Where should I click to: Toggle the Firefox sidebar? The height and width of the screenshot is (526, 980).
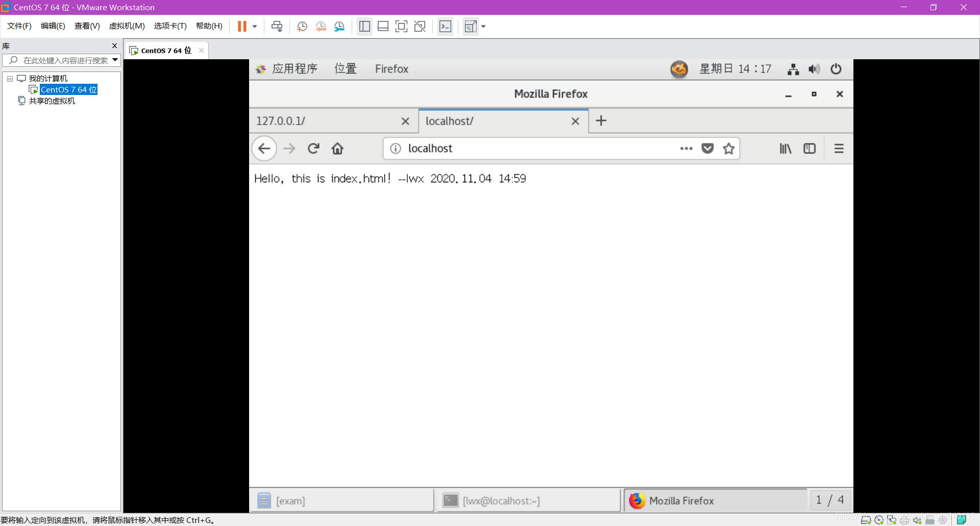(810, 149)
